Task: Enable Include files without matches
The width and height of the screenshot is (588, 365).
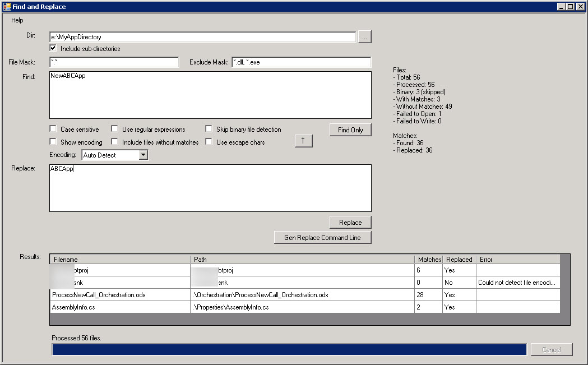Action: (114, 142)
